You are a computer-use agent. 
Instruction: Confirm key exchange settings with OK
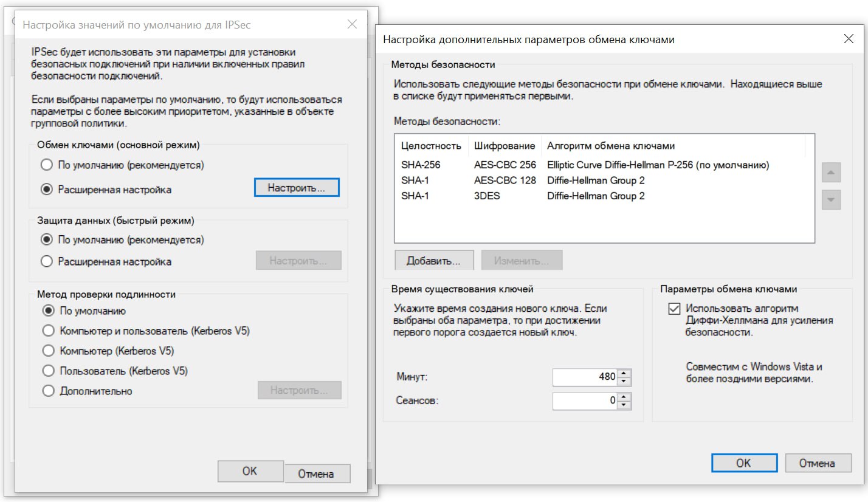coord(743,463)
